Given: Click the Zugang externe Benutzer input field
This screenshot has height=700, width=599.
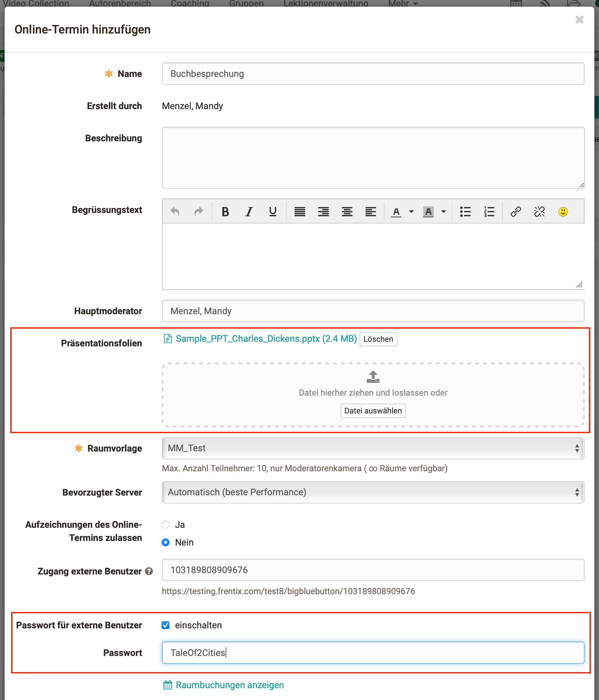Looking at the screenshot, I should coord(373,570).
